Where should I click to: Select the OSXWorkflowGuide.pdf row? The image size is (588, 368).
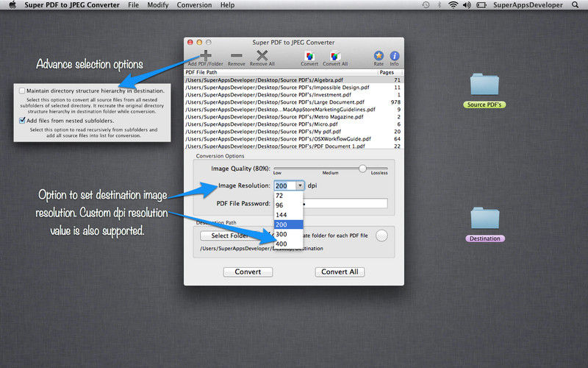293,139
